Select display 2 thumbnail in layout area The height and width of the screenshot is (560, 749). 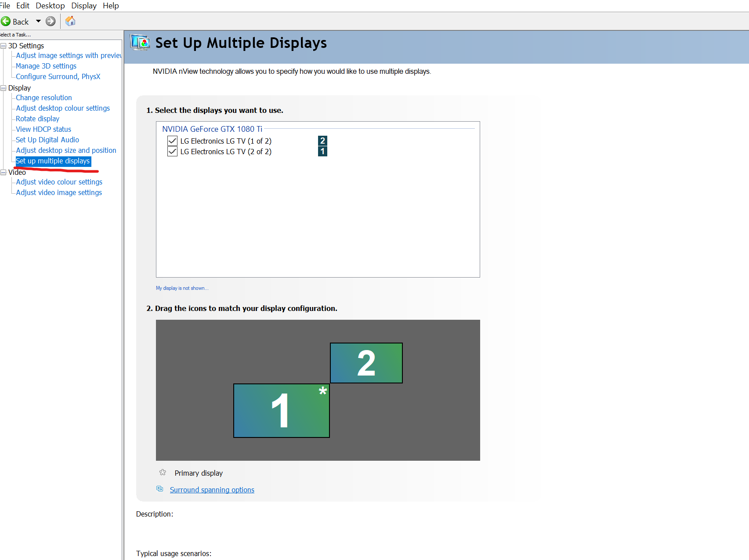[366, 363]
